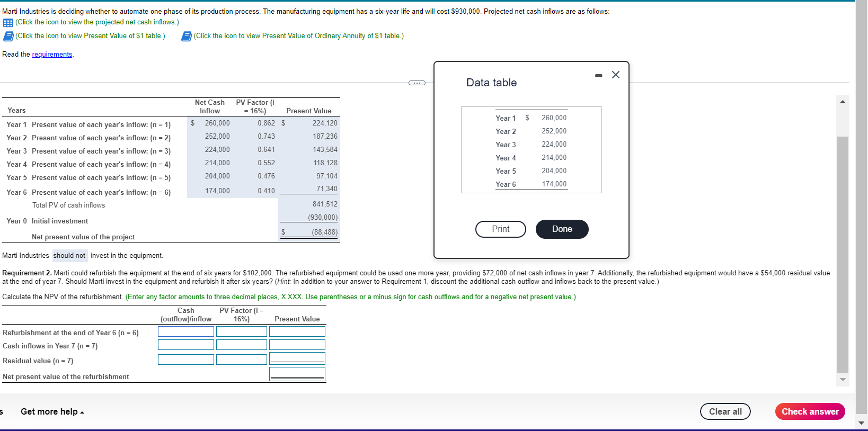Click the Clear all button

coord(725,411)
